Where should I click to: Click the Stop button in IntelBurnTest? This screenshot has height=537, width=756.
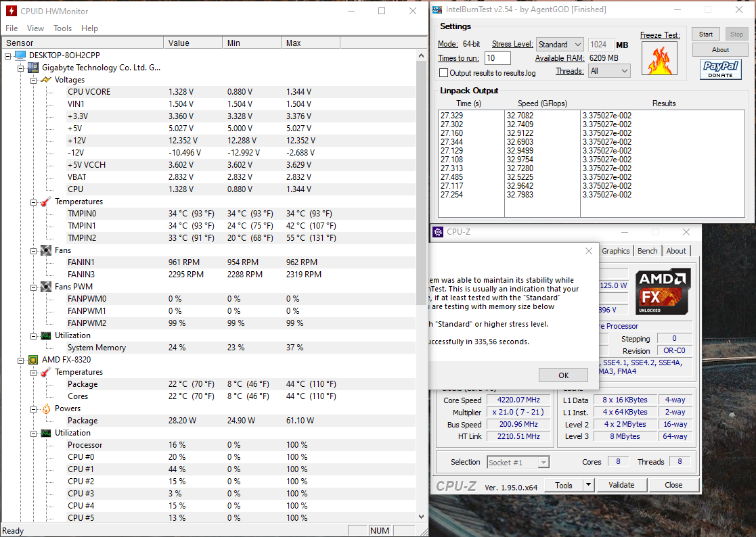click(736, 34)
